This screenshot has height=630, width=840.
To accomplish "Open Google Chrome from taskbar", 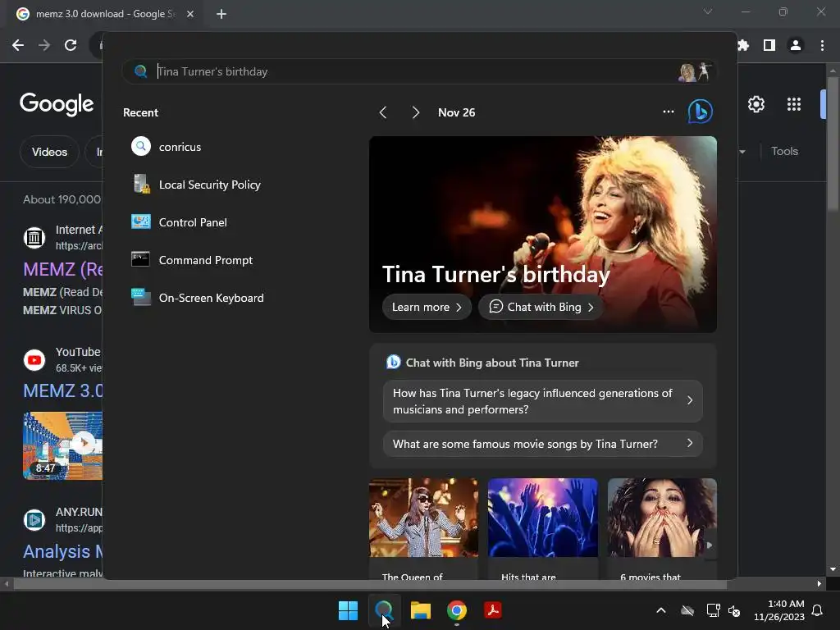I will [456, 610].
